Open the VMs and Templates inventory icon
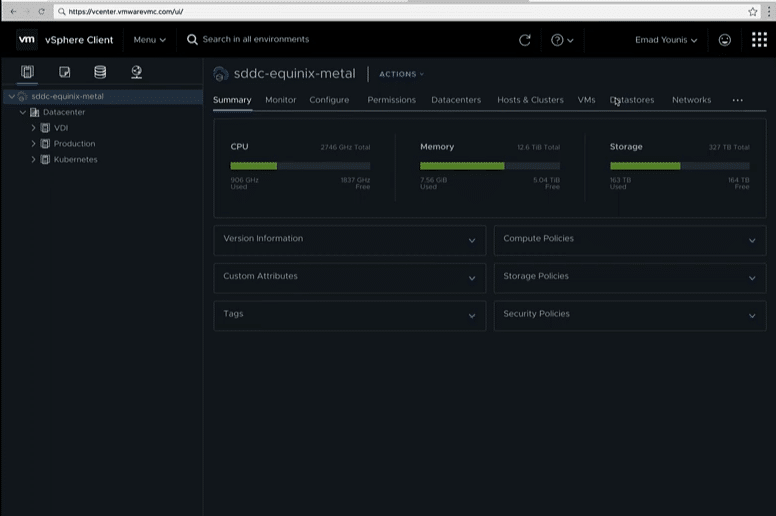This screenshot has width=776, height=516. tap(64, 72)
